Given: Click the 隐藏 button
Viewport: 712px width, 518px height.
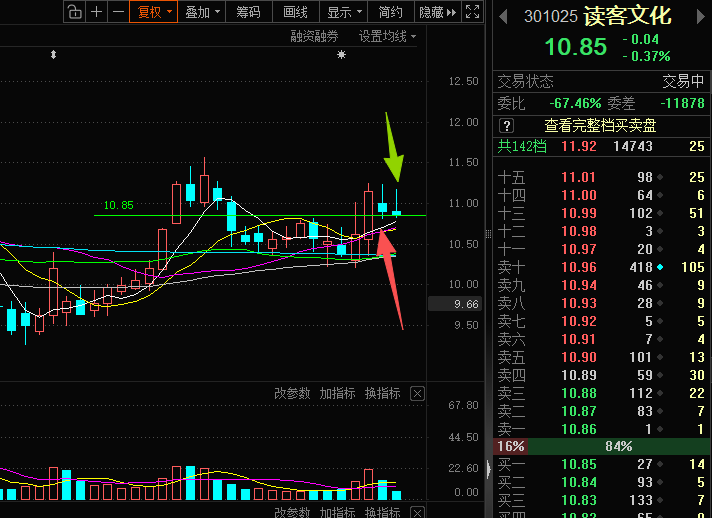Looking at the screenshot, I should point(437,12).
